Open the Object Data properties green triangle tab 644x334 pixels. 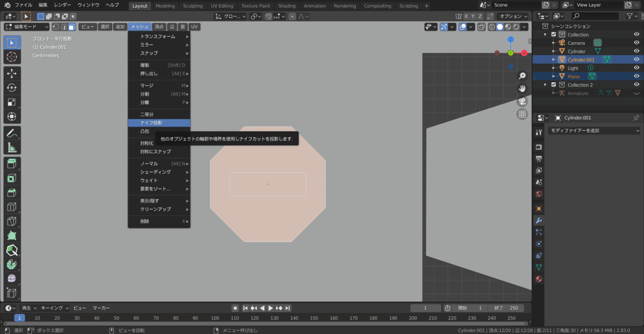539,267
